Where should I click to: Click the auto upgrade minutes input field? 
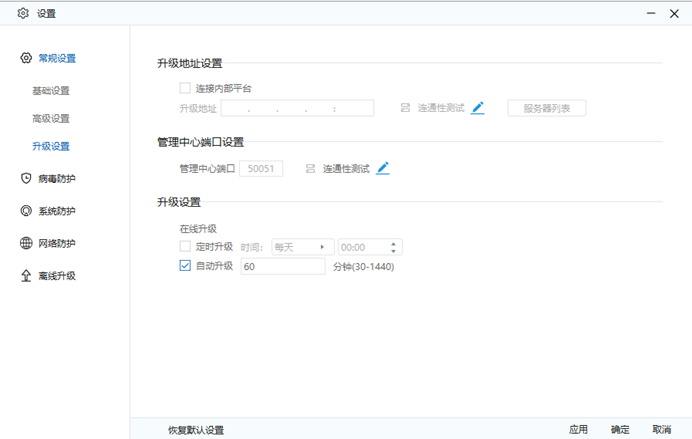[283, 266]
